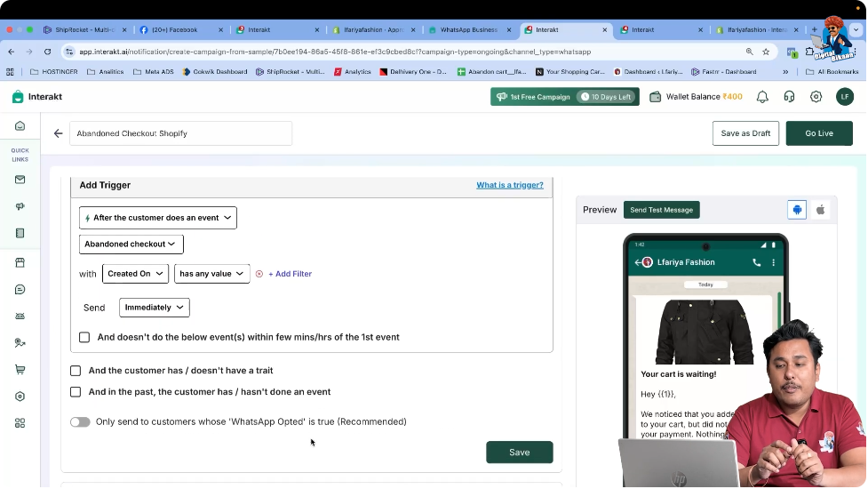Click the jacket image in the preview
The image size is (868, 489).
(705, 332)
